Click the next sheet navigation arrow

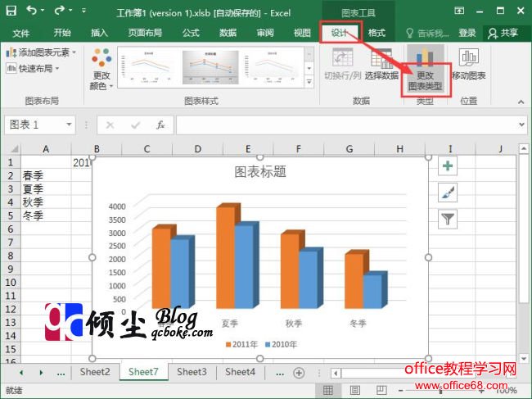(42, 373)
